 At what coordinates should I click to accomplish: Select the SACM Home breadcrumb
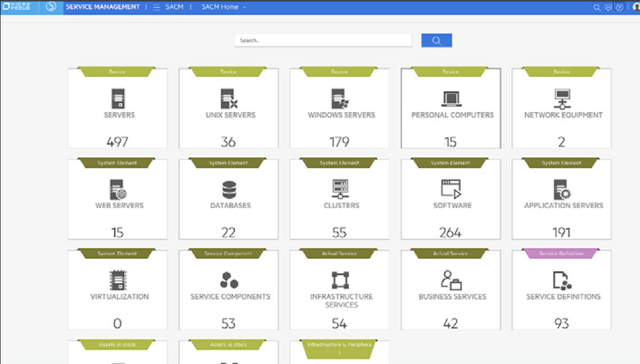click(x=220, y=7)
